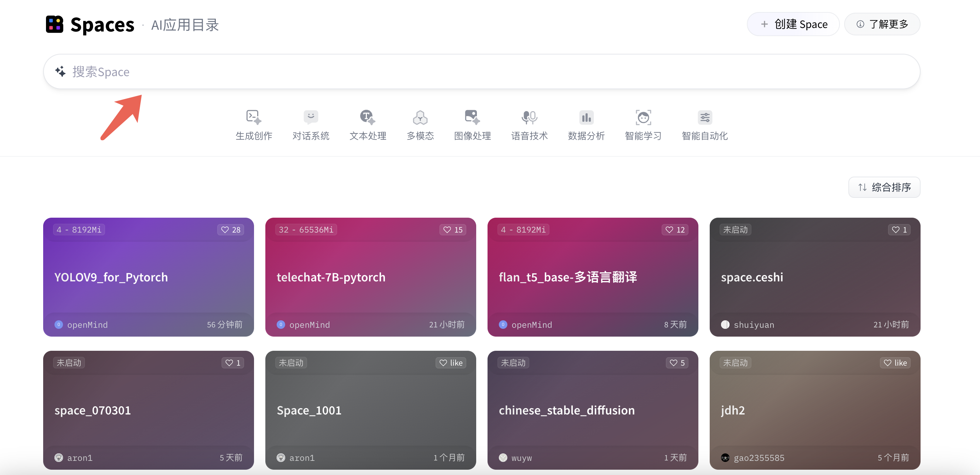Click aron1 author on space_070301 card
This screenshot has width=980, height=475.
(x=80, y=458)
